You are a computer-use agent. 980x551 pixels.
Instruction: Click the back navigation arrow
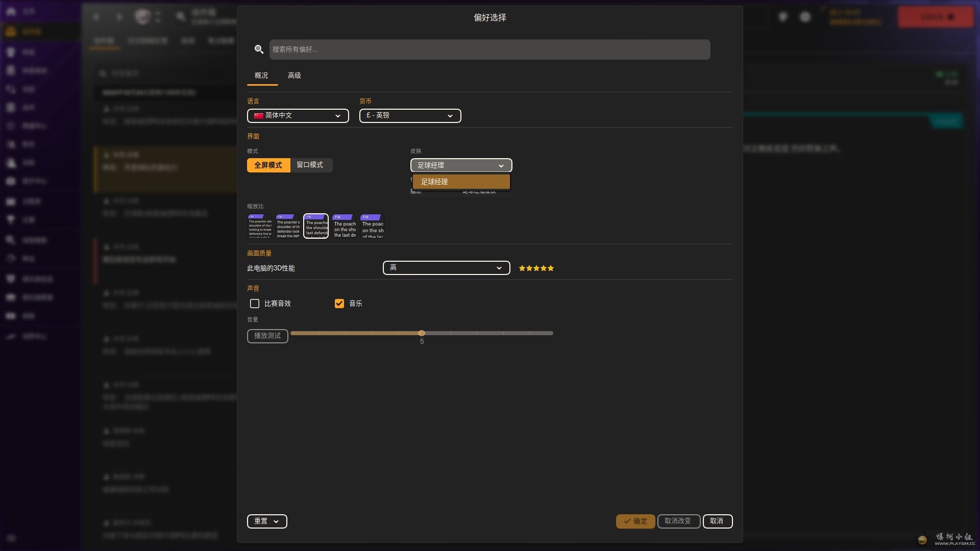tap(96, 17)
